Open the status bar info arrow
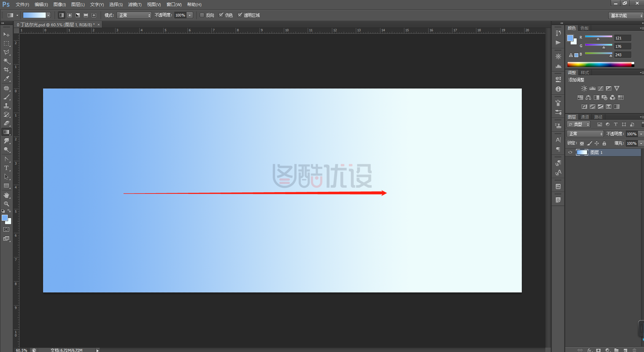 pos(98,350)
